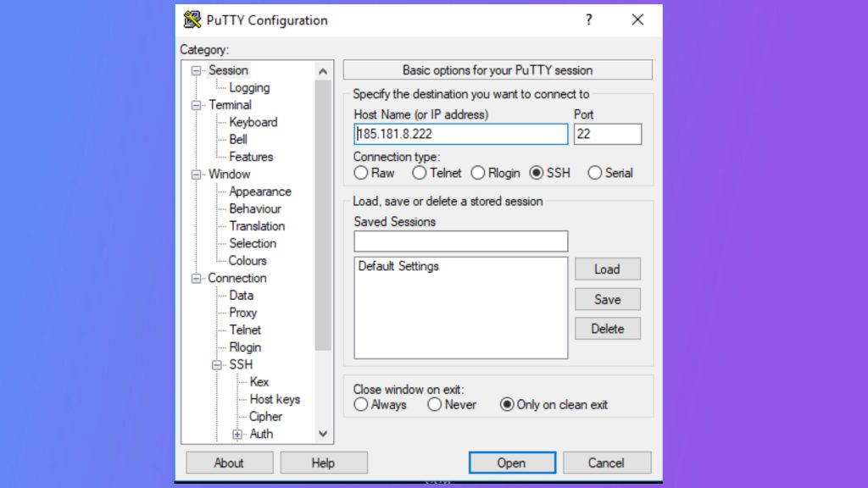Image resolution: width=868 pixels, height=488 pixels.
Task: Close the PuTTY Configuration dialog
Action: (637, 20)
